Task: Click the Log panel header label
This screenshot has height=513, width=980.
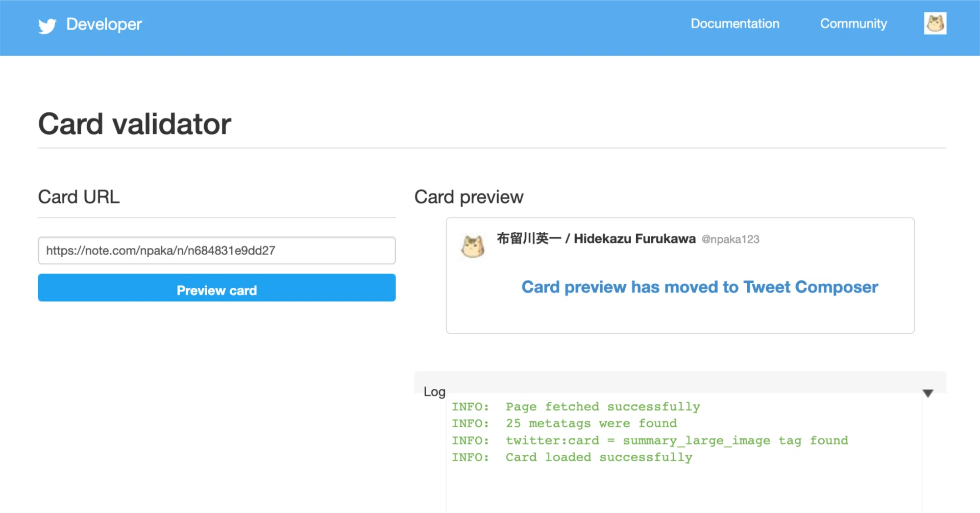Action: pos(434,392)
